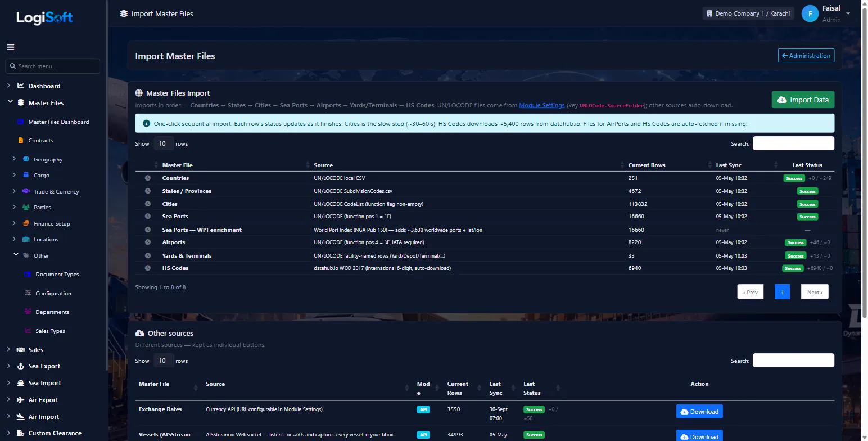Follow the Module Settings link
Viewport: 868px width, 441px height.
(541, 105)
